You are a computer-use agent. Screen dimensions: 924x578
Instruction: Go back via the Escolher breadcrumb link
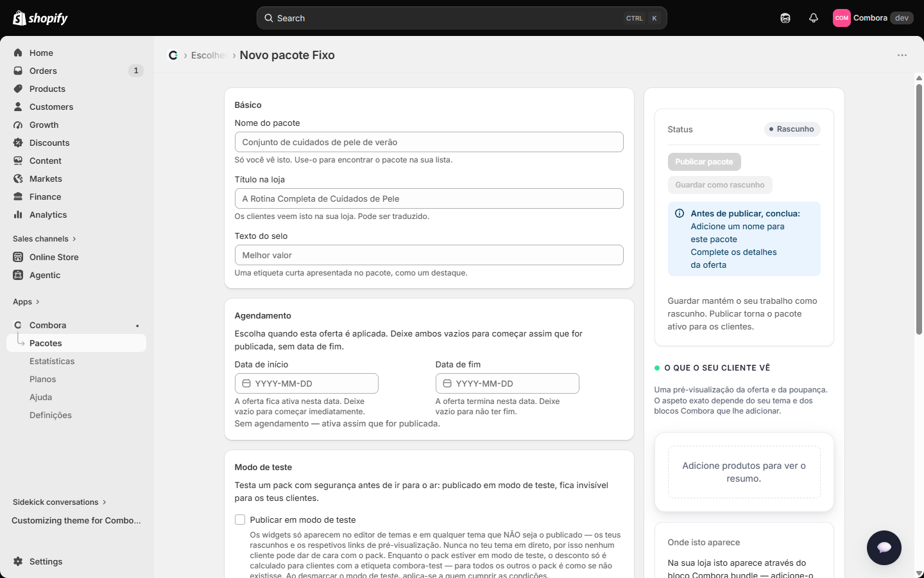click(x=209, y=55)
